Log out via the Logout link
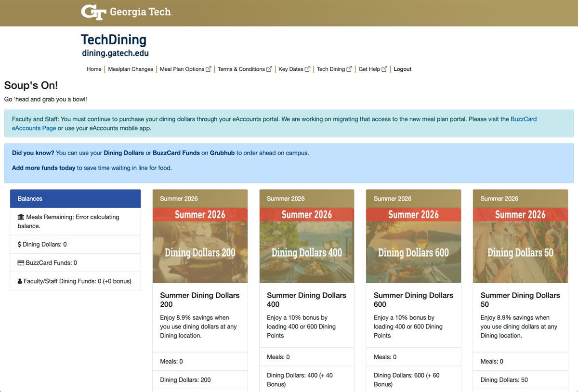The height and width of the screenshot is (392, 578). (403, 69)
